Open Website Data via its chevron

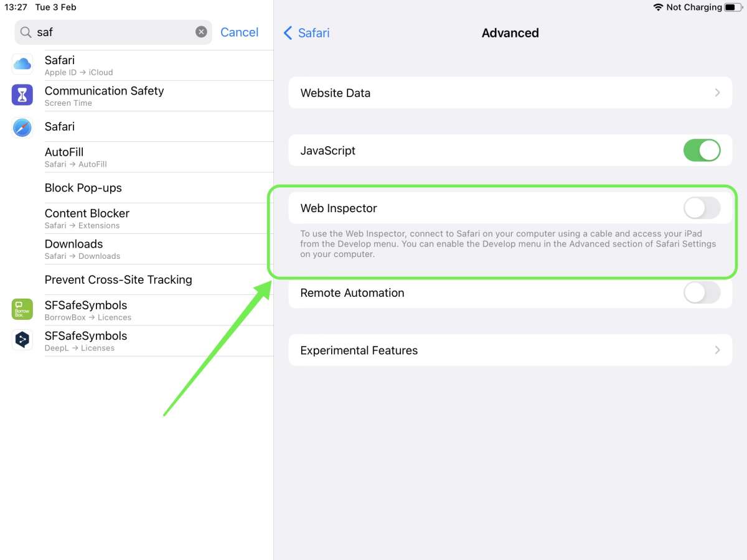pos(717,93)
